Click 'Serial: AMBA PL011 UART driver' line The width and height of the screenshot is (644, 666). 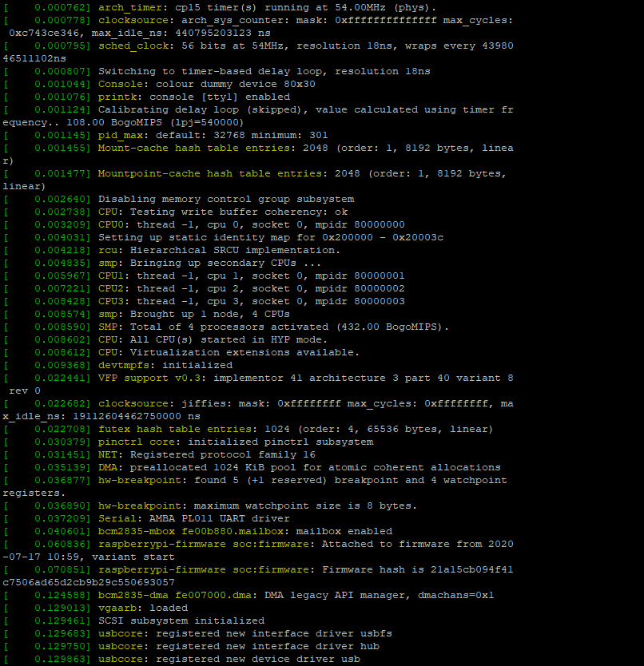click(x=194, y=518)
